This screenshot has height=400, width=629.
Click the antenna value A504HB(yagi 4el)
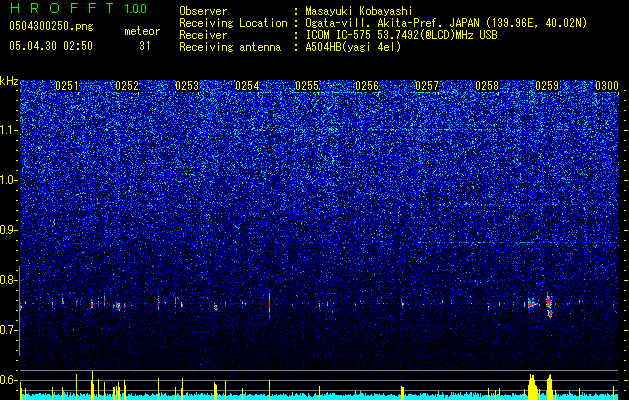tap(353, 47)
